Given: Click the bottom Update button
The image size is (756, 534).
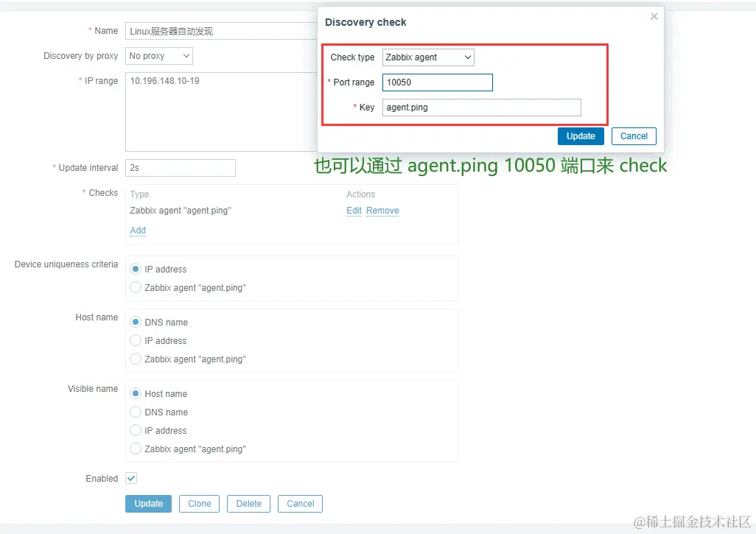Looking at the screenshot, I should click(x=149, y=504).
